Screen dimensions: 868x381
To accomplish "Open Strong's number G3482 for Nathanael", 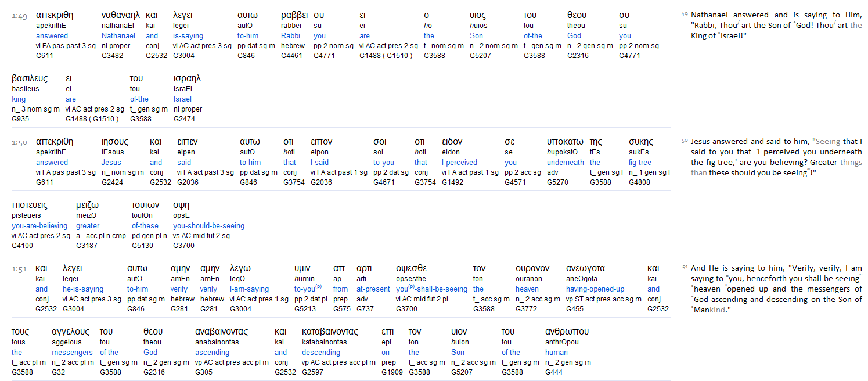I will tap(114, 56).
